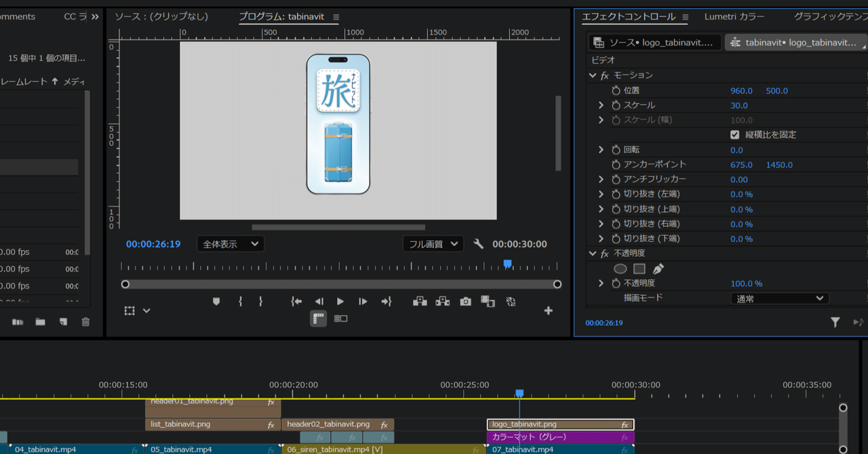Image resolution: width=868 pixels, height=454 pixels.
Task: Select the Add Marker icon
Action: tap(216, 302)
